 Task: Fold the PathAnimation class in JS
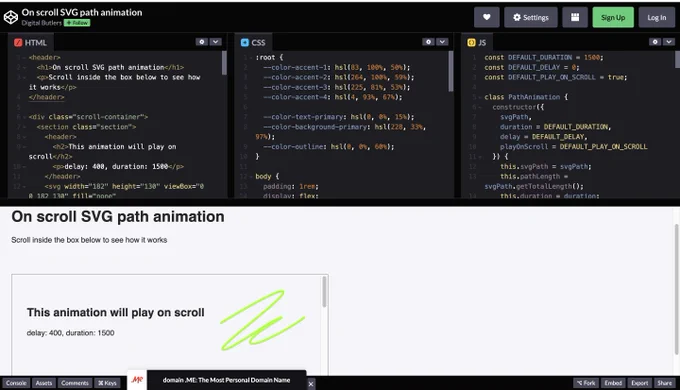479,97
